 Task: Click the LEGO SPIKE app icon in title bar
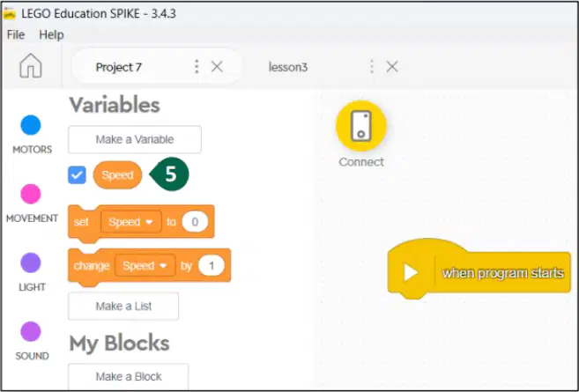[10, 14]
